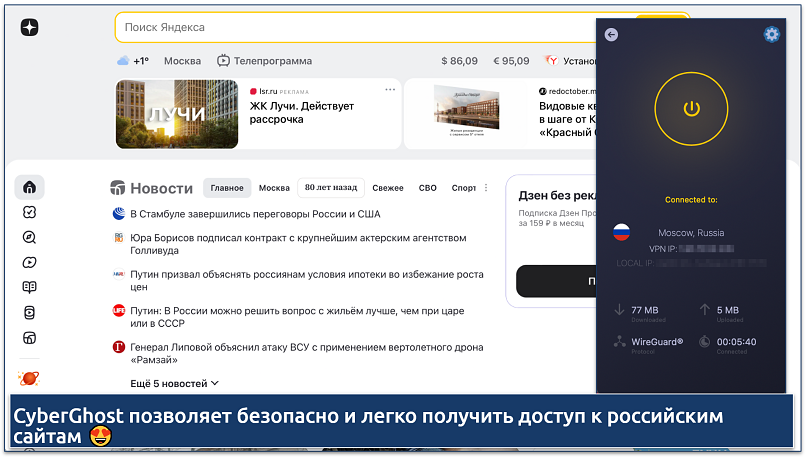Open the three-dot menu on ЖК Лучи ad
The width and height of the screenshot is (806, 457).
[390, 89]
